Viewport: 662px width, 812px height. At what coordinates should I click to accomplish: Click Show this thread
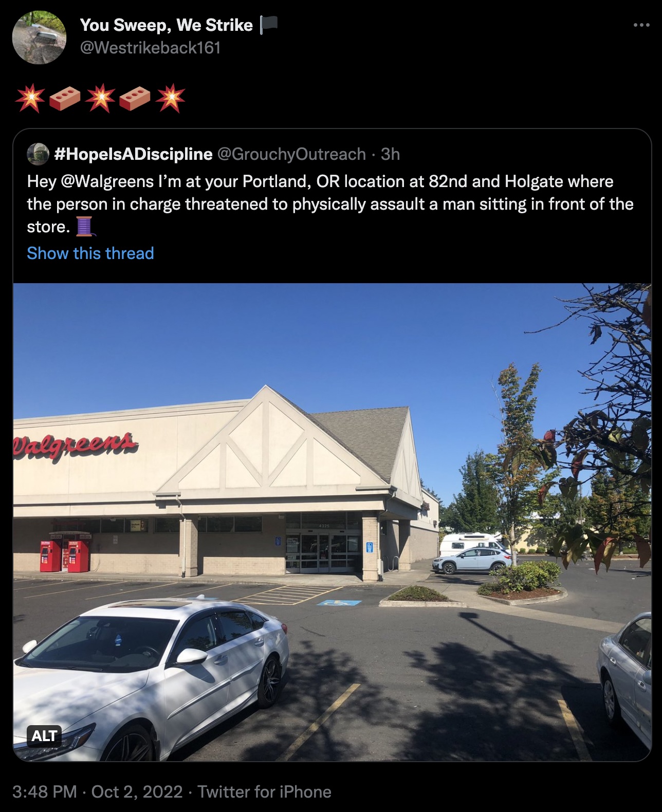[x=90, y=253]
